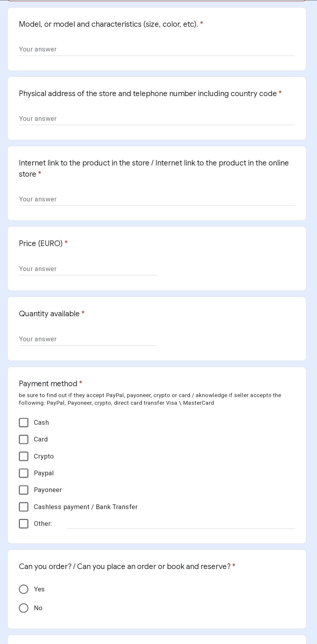Viewport: 317px width, 644px height.
Task: Click the Yes label text
Action: (39, 589)
